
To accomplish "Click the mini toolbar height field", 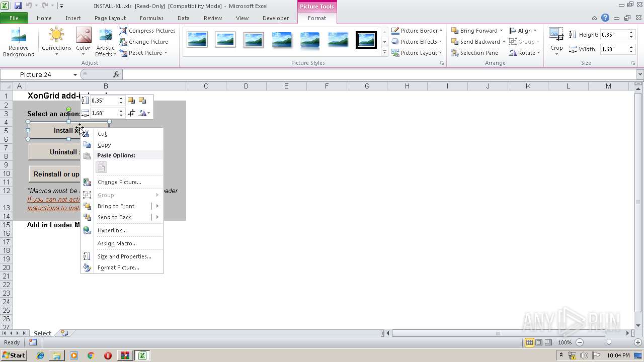I will pos(104,101).
